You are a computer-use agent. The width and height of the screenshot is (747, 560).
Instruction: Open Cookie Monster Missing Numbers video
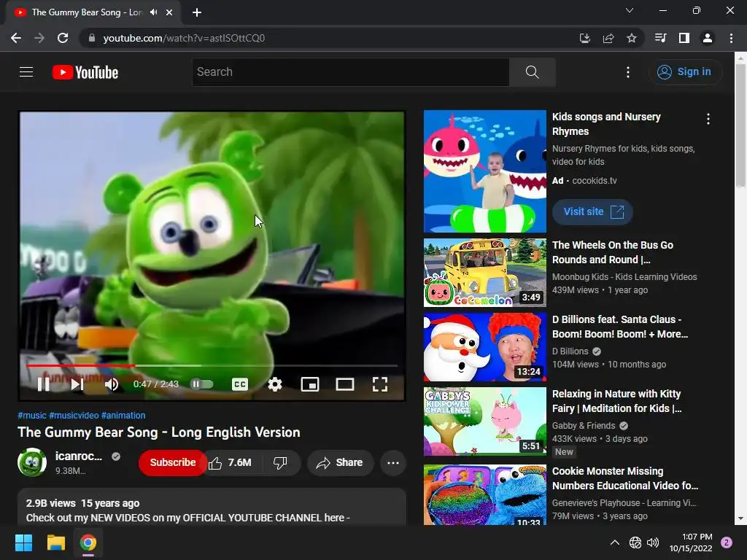(x=625, y=478)
